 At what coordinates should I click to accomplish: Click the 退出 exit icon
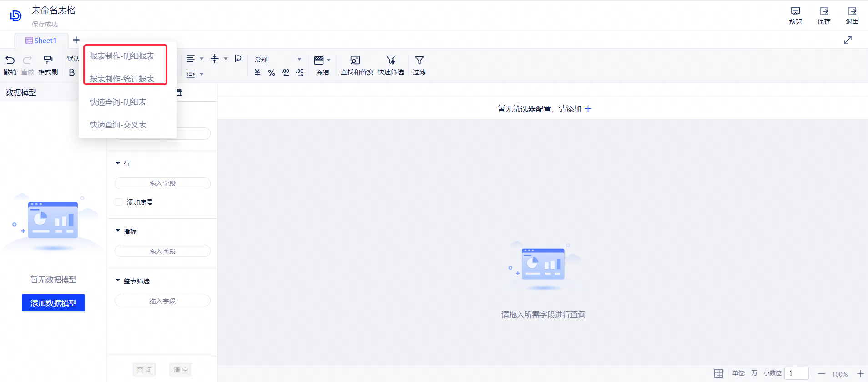tap(852, 12)
